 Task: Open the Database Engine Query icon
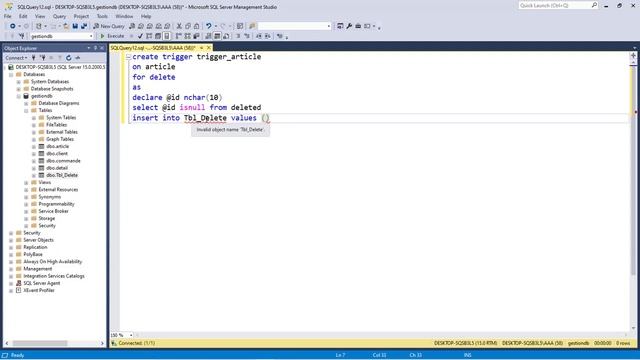click(132, 26)
